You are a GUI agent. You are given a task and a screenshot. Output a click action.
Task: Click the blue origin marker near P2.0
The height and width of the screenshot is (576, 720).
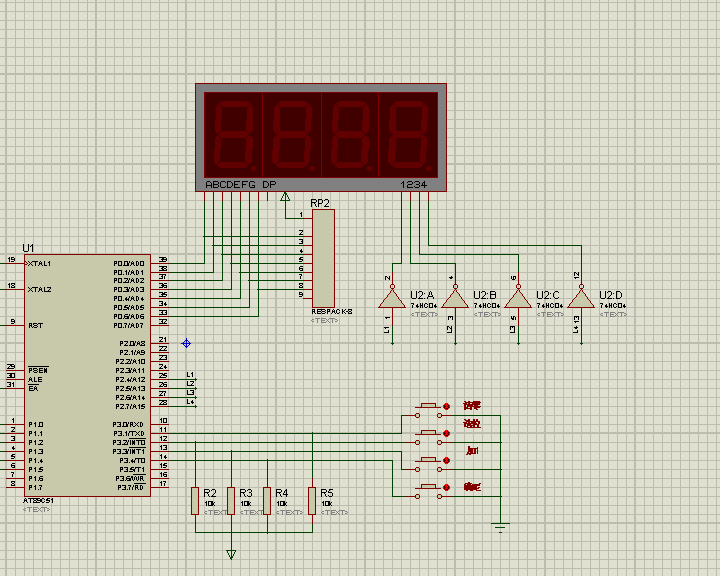(x=186, y=343)
